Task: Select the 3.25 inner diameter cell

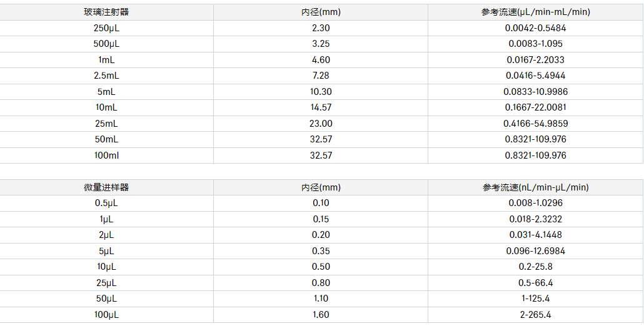Action: tap(321, 44)
